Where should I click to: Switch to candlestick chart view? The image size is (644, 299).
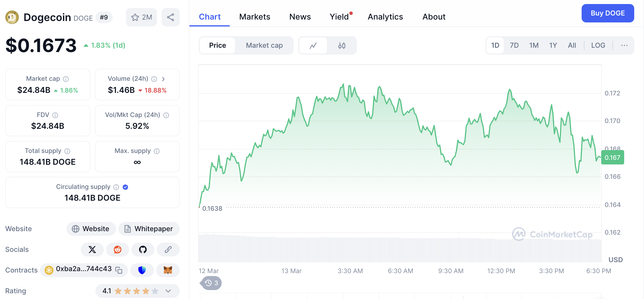pyautogui.click(x=342, y=45)
